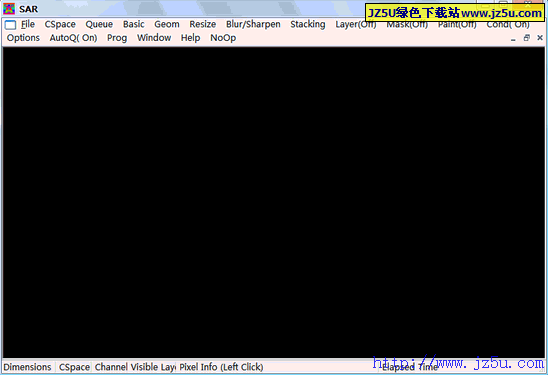Click the MDI document icon beside File
Screen dimensions: 548x375
click(x=10, y=24)
